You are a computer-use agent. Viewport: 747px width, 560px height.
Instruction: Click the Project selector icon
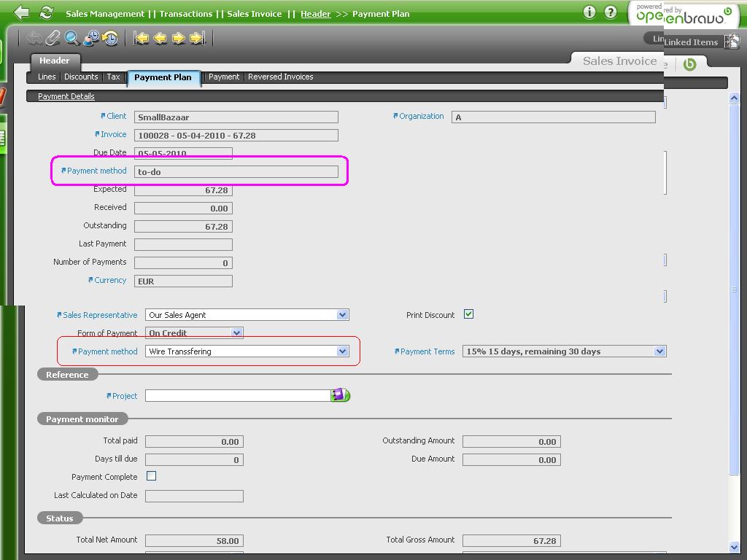click(340, 395)
